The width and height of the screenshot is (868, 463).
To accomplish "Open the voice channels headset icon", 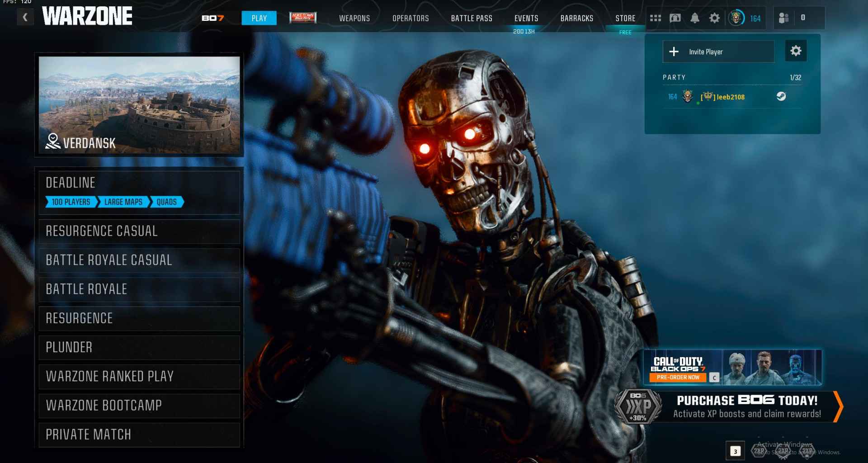I will 675,18.
